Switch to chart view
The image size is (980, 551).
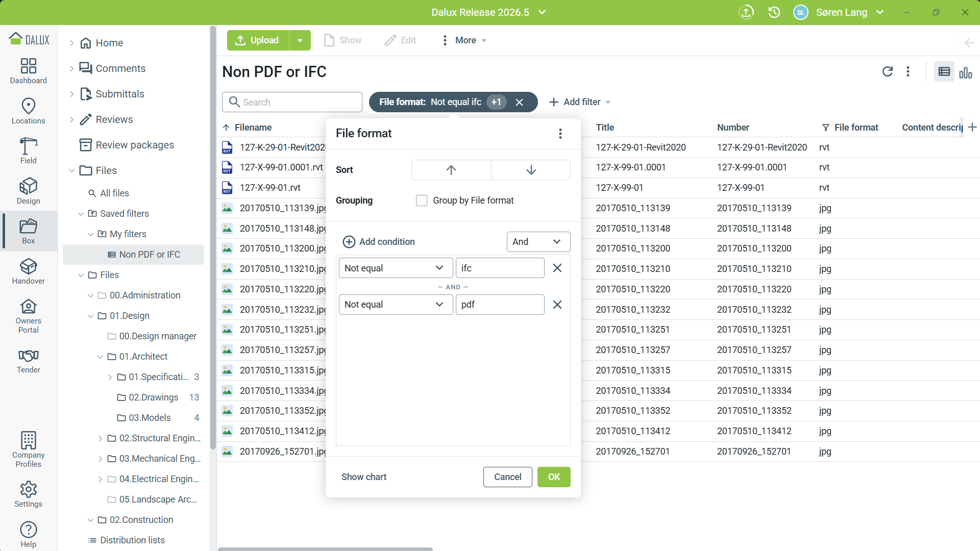(966, 72)
